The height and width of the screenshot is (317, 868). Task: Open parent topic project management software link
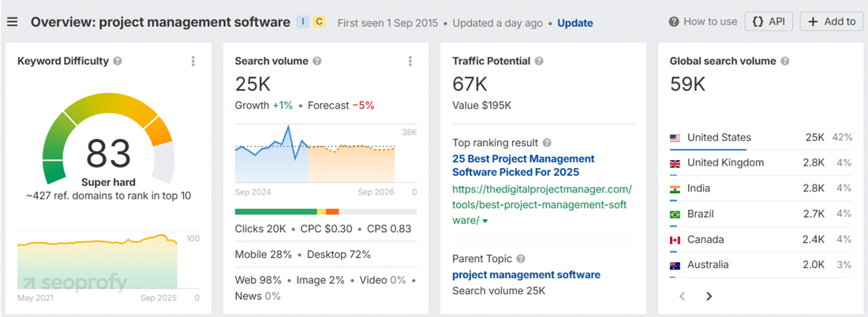[526, 274]
